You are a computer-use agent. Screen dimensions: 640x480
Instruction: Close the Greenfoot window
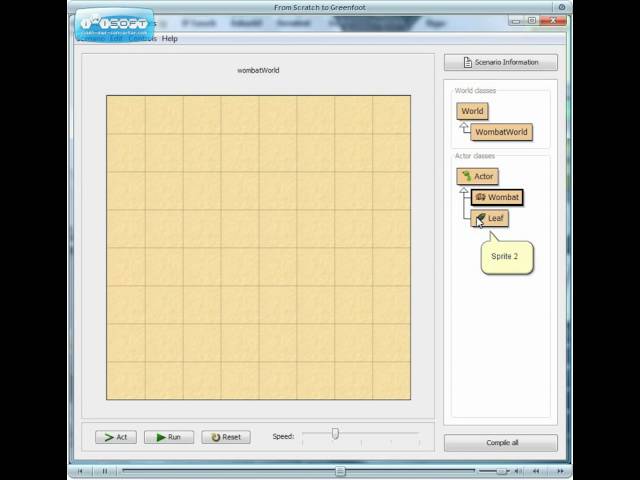553,20
